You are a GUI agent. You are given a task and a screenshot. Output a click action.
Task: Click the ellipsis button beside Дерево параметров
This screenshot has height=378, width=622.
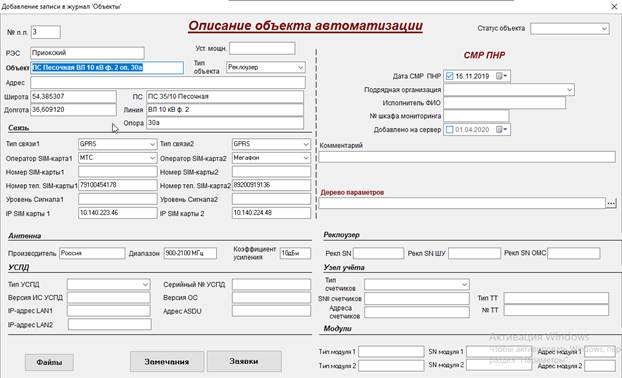coord(611,203)
